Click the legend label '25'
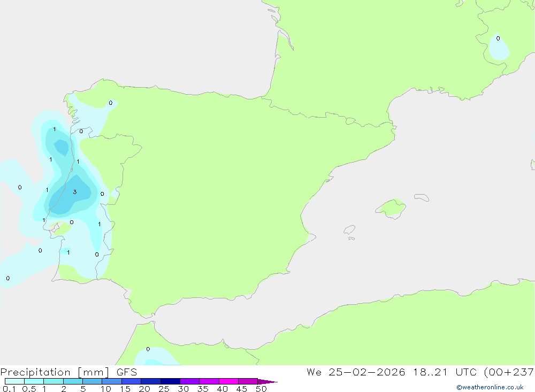The height and width of the screenshot is (392, 535). point(164,389)
